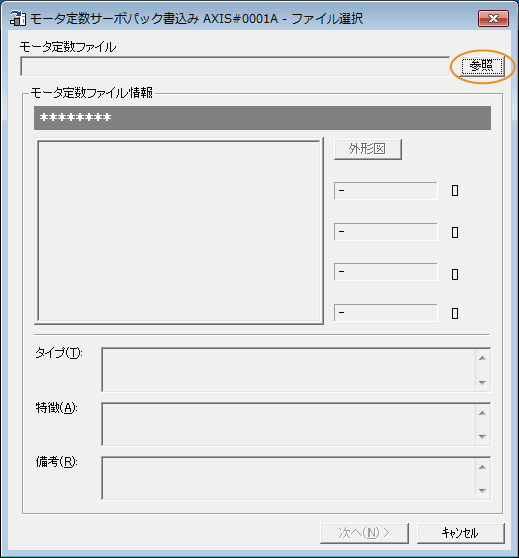This screenshot has width=519, height=558.
Task: Click down arrow of 備考 scrollbar
Action: (x=482, y=491)
